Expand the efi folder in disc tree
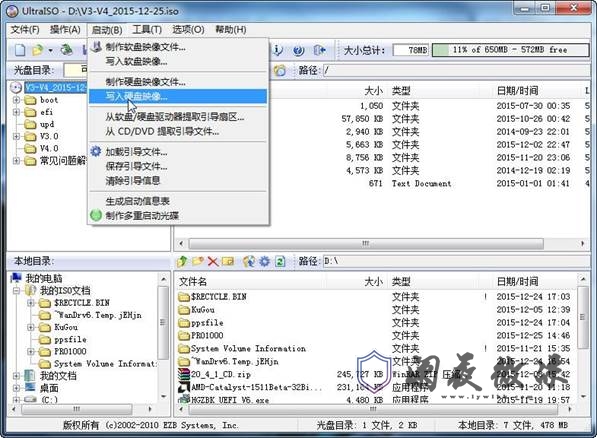This screenshot has height=438, width=597. tap(16, 112)
